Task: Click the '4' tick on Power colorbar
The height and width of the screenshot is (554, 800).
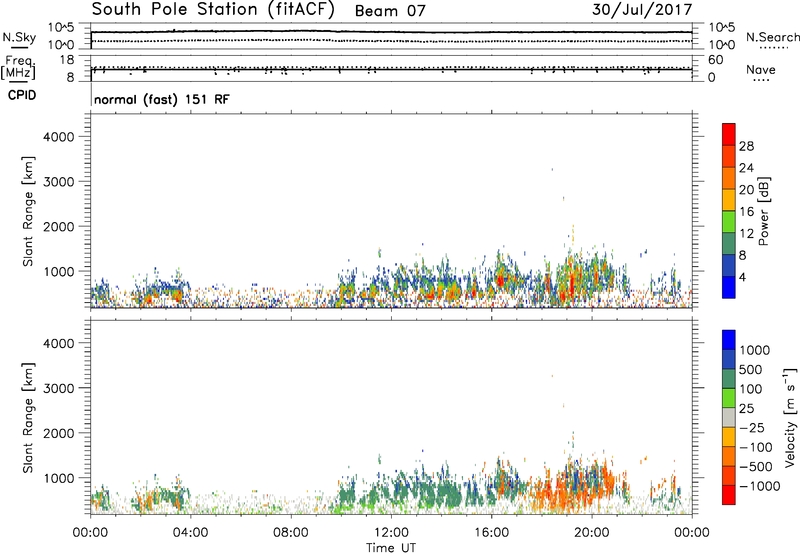Action: 743,277
